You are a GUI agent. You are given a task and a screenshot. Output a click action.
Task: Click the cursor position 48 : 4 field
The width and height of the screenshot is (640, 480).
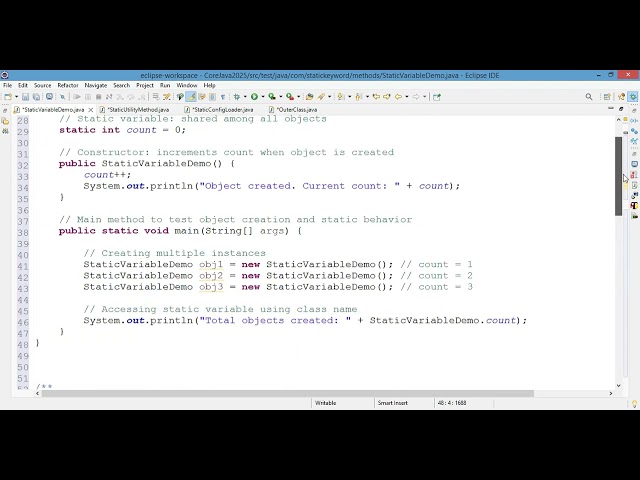[452, 403]
